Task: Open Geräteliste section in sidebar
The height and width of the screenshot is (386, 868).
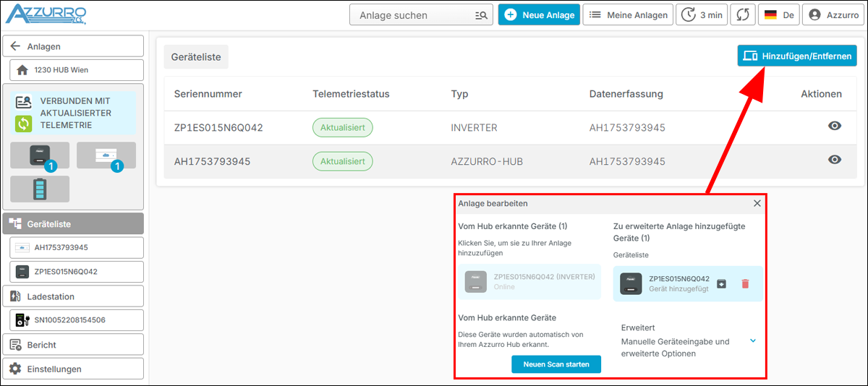Action: (74, 224)
